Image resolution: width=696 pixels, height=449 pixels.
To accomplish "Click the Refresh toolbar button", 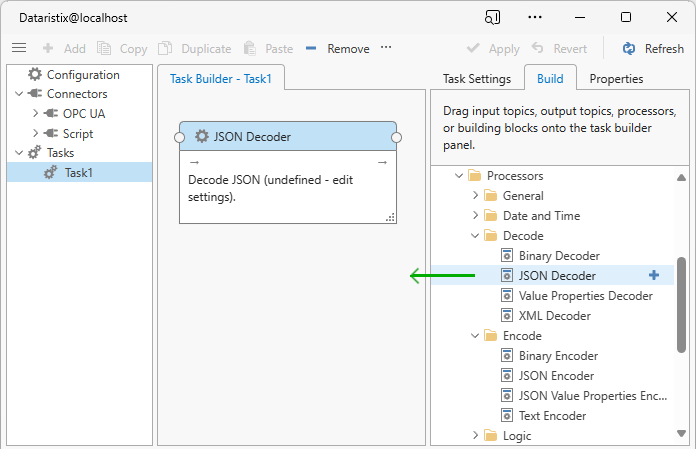I will click(x=653, y=48).
